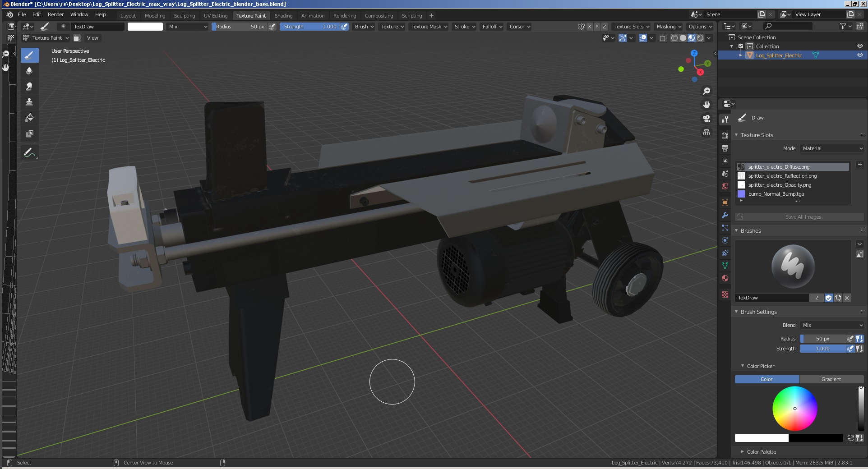The image size is (868, 469).
Task: Open the View menu in viewport header
Action: coord(92,38)
